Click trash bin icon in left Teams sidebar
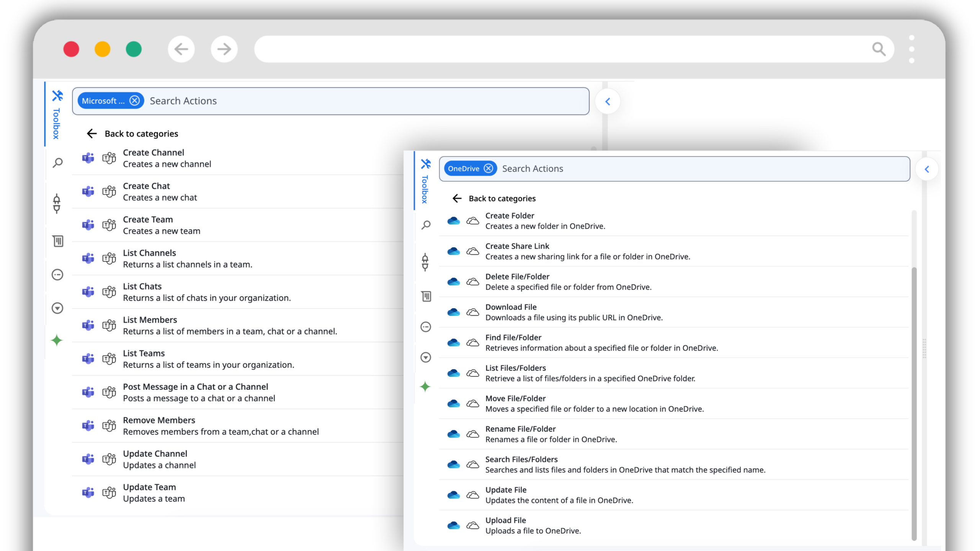Viewport: 980px width, 551px height. (58, 241)
